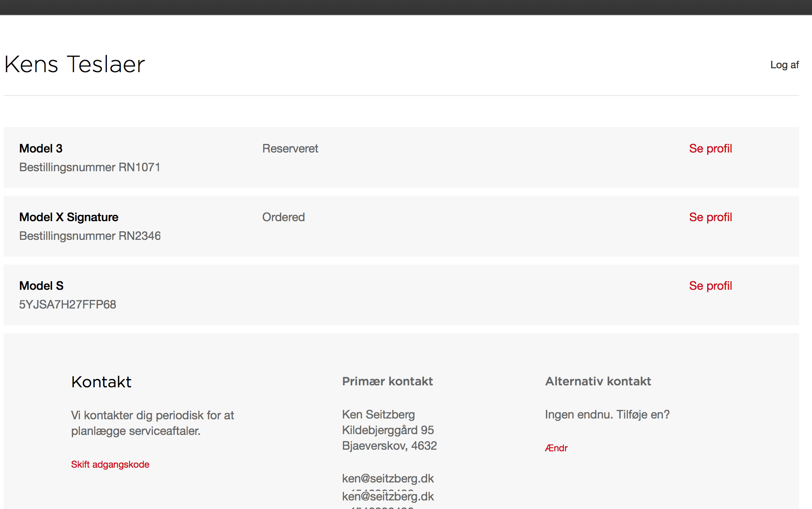This screenshot has height=509, width=812.
Task: Click the address line Kildebjerggård 95
Action: tap(388, 430)
